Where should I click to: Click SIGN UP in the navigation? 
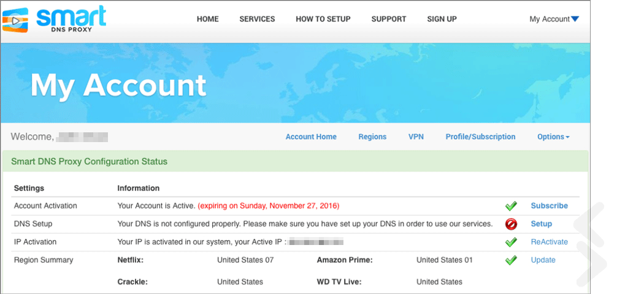(x=442, y=19)
